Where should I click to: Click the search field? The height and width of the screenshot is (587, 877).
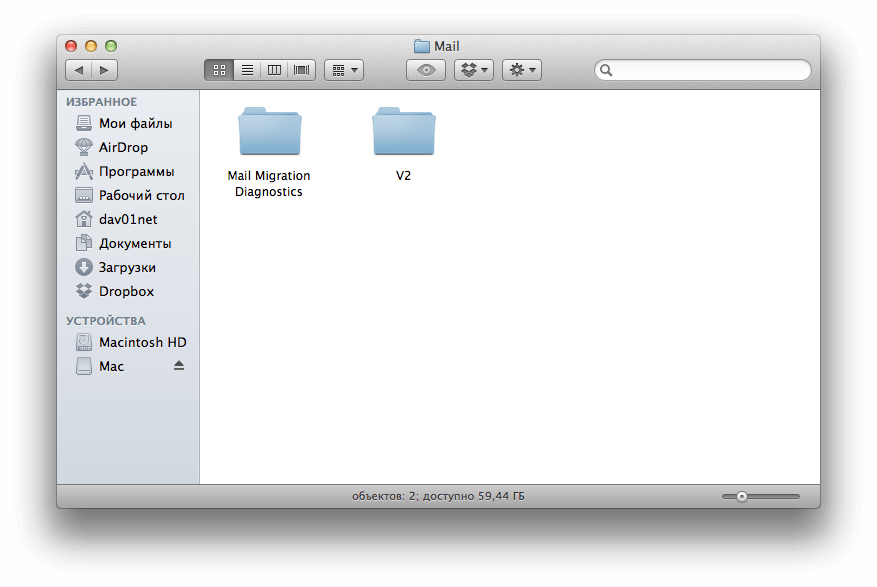[702, 70]
